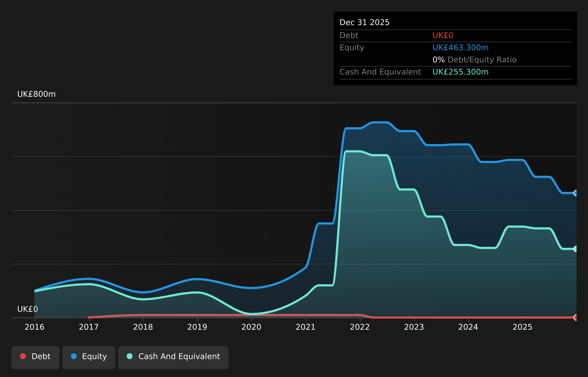Viewport: 588px width, 377px height.
Task: Click the Debt value UK£0 in tooltip
Action: [443, 35]
